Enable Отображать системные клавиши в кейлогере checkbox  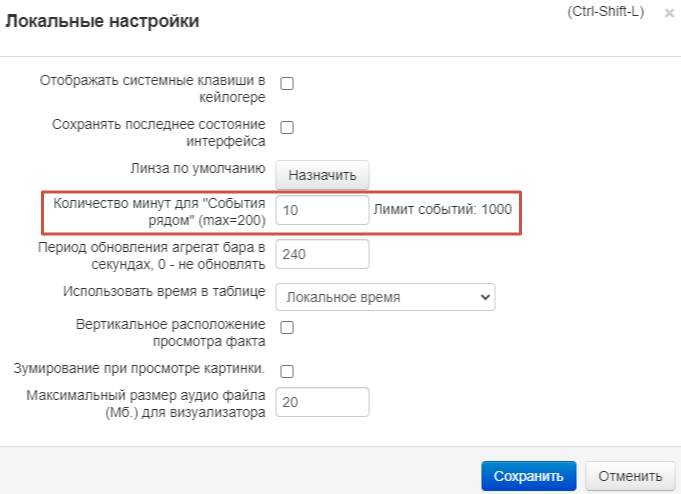[x=287, y=84]
